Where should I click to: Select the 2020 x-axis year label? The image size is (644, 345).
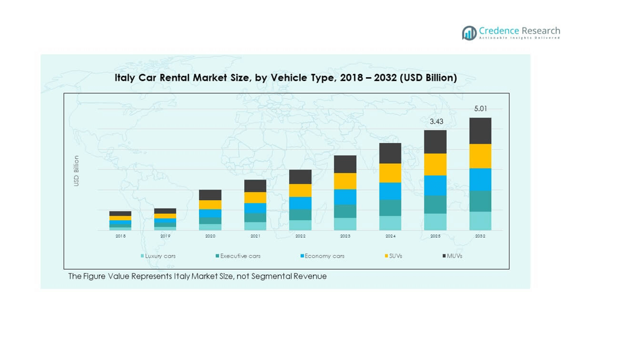click(x=210, y=237)
